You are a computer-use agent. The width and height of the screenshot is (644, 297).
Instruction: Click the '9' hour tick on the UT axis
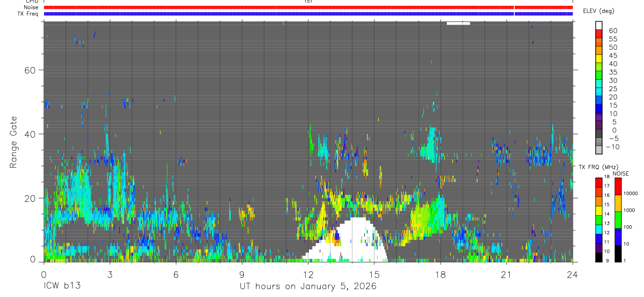(x=242, y=273)
